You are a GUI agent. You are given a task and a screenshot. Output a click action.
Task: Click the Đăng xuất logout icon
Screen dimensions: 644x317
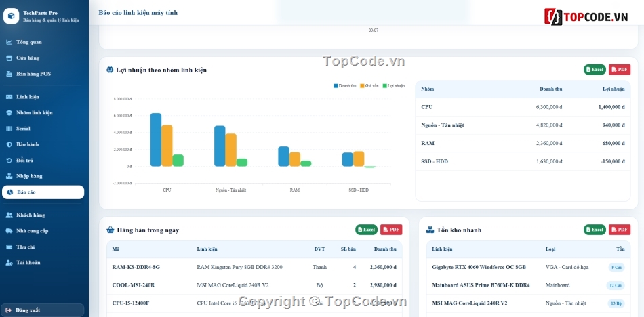pyautogui.click(x=9, y=310)
